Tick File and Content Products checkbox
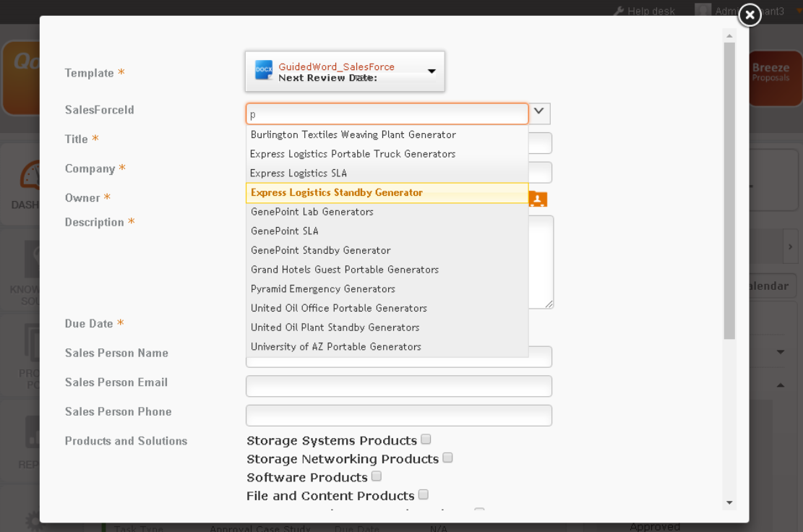 423,494
